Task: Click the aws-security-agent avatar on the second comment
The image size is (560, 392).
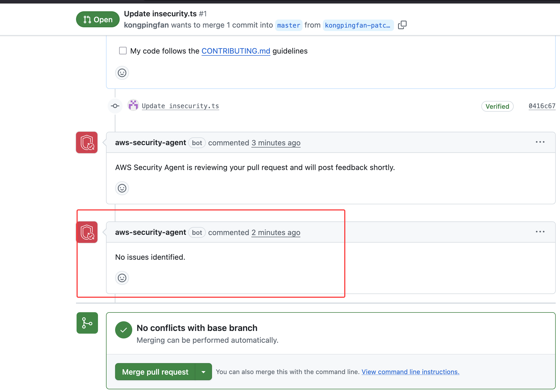Action: 87,232
